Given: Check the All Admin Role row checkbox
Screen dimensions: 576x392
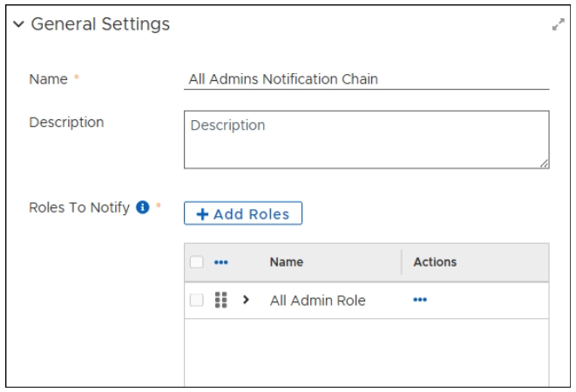Looking at the screenshot, I should [x=197, y=300].
